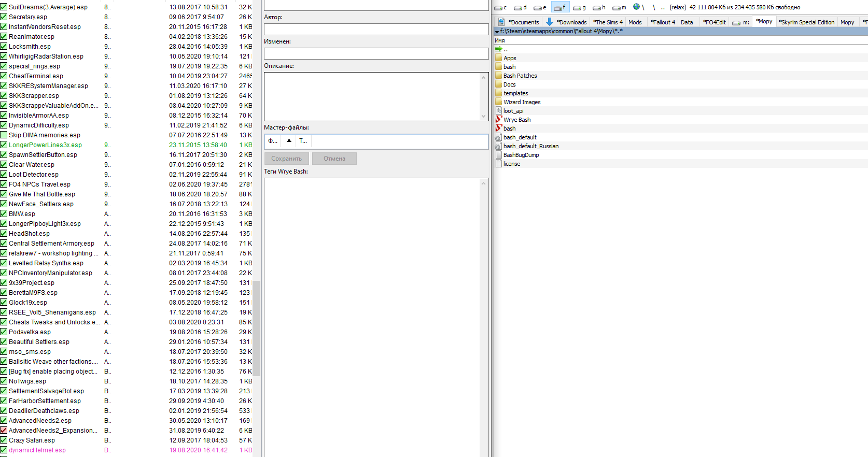Enable Skip DIMA memories.esp checkbox
The image size is (868, 457).
(4, 135)
